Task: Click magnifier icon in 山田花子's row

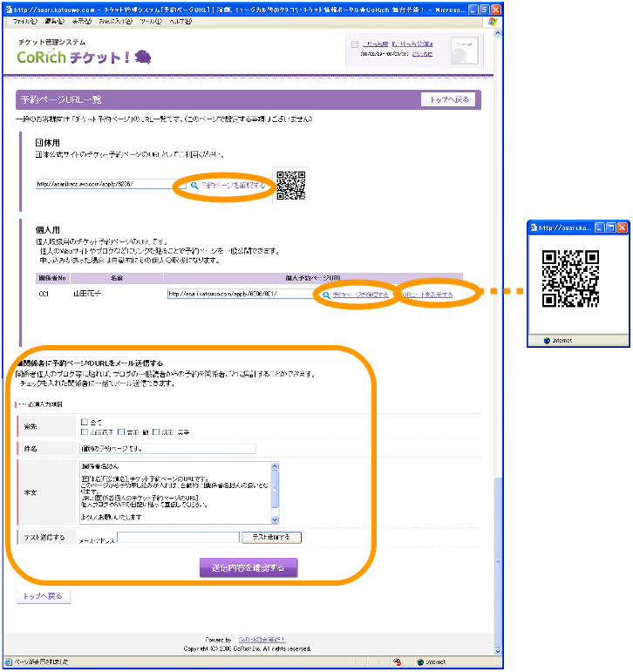Action: point(326,295)
